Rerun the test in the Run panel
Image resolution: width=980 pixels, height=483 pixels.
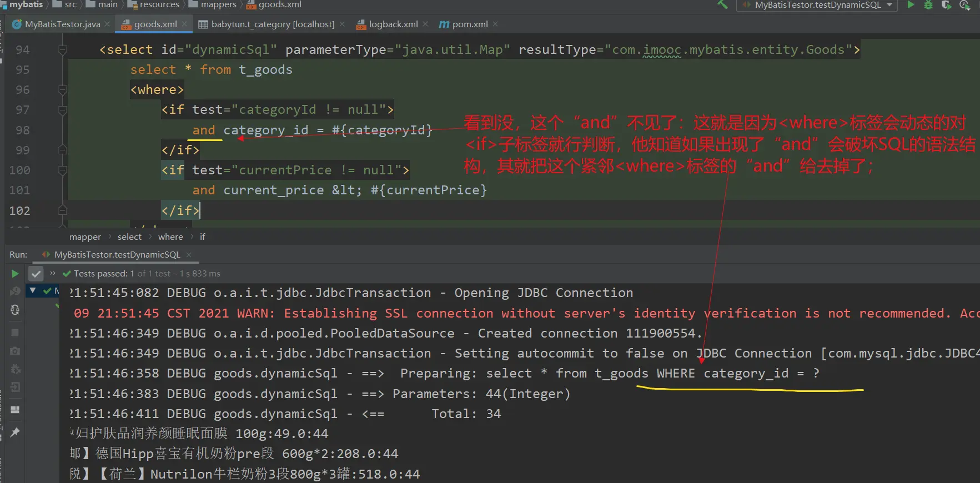click(x=15, y=274)
